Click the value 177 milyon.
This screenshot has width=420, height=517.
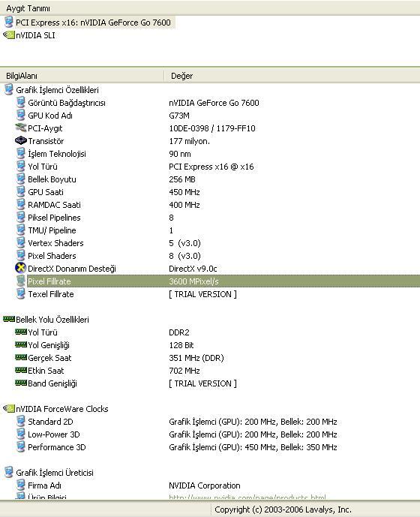tap(189, 141)
